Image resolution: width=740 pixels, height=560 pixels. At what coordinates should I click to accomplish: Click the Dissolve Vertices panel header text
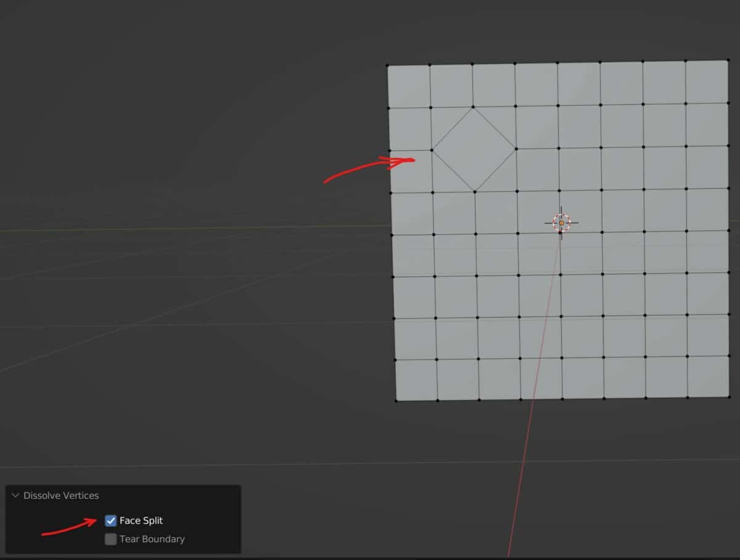pyautogui.click(x=60, y=495)
